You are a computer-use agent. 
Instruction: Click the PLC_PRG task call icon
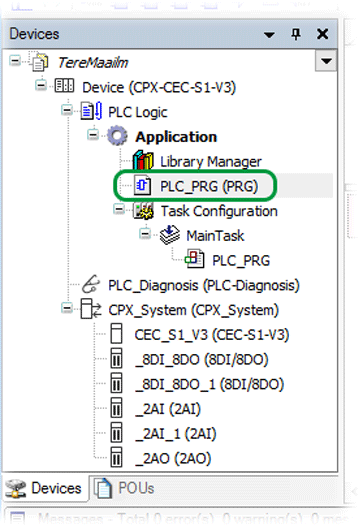click(x=195, y=259)
